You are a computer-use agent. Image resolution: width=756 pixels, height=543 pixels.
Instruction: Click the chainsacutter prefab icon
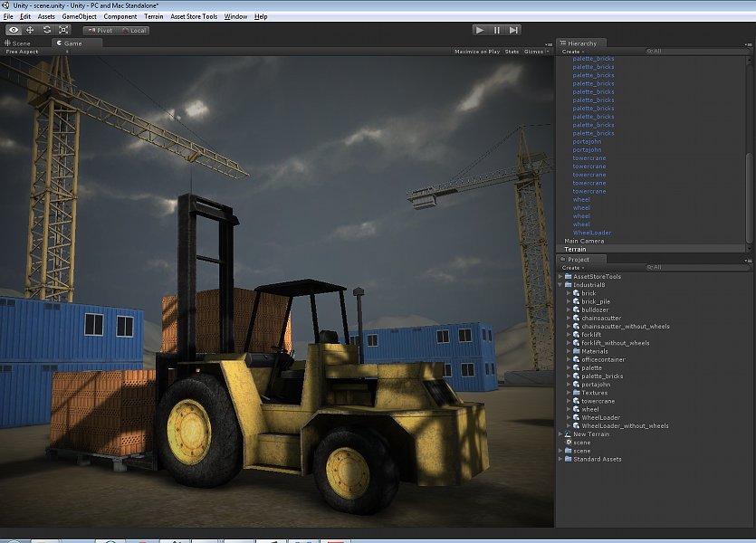[576, 318]
